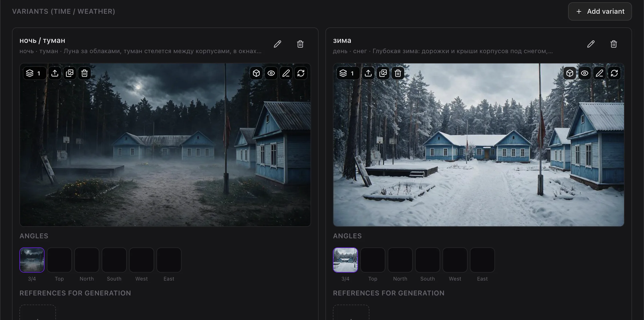Open the foggy night main preview image

(x=165, y=145)
